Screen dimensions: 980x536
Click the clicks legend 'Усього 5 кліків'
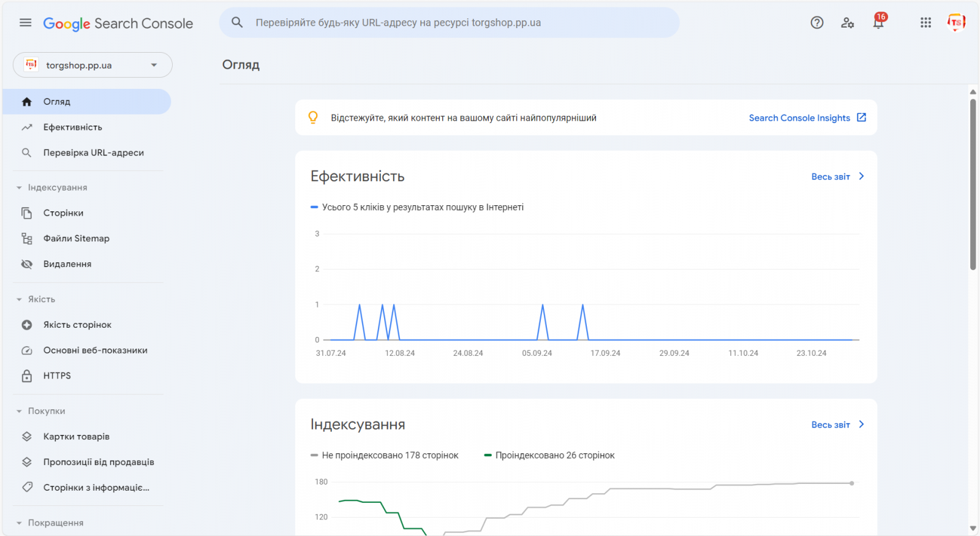pos(417,207)
